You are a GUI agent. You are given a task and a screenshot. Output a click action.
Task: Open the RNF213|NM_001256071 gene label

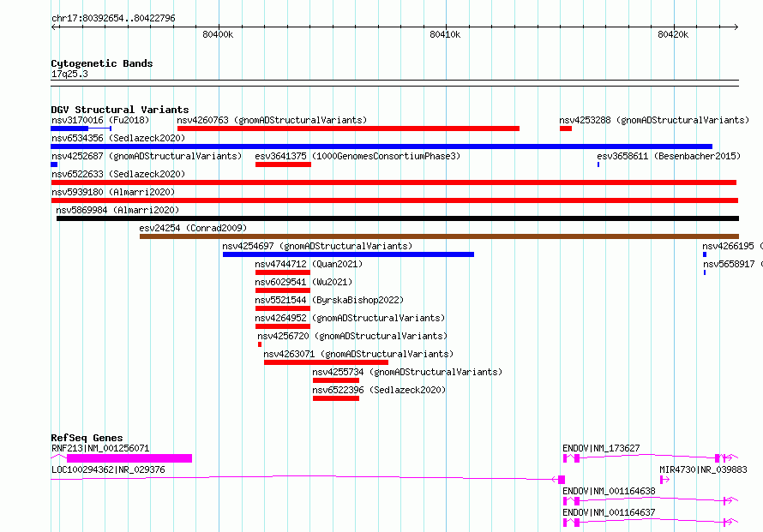(100, 448)
